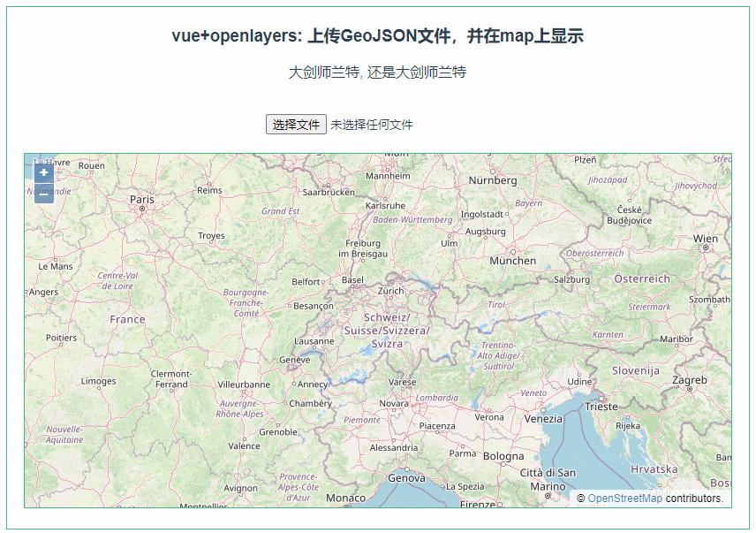Click Wien label on the map
The image size is (756, 533).
[x=706, y=239]
